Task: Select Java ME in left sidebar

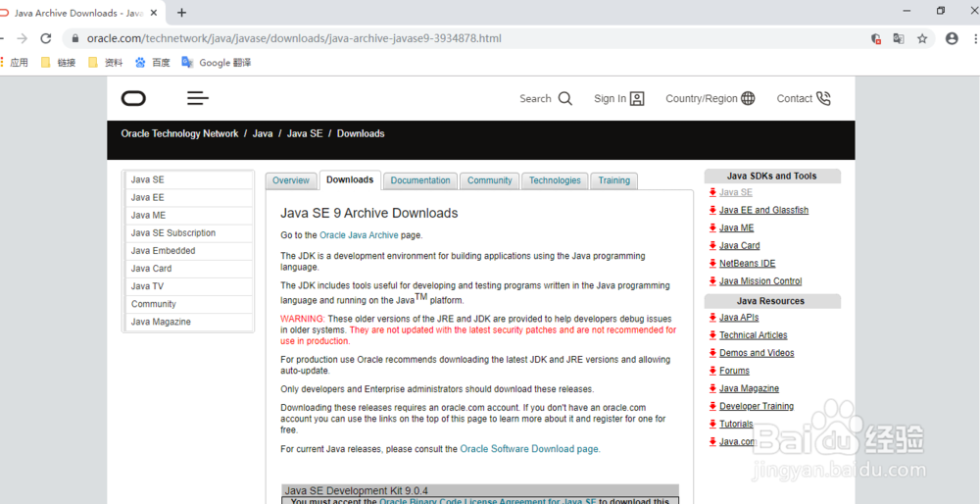Action: [189, 215]
